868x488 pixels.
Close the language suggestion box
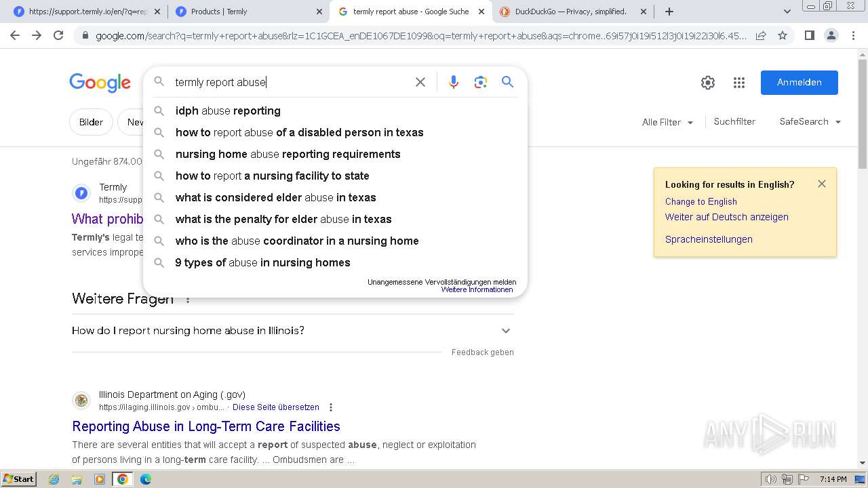[x=822, y=184]
